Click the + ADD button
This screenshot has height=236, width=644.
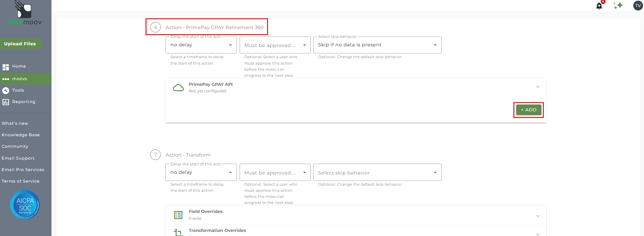[x=529, y=110]
